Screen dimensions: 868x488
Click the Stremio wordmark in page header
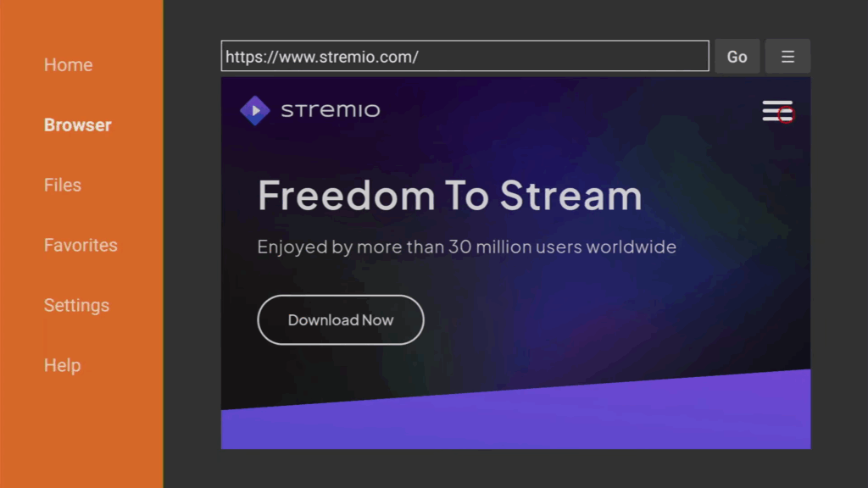point(331,110)
